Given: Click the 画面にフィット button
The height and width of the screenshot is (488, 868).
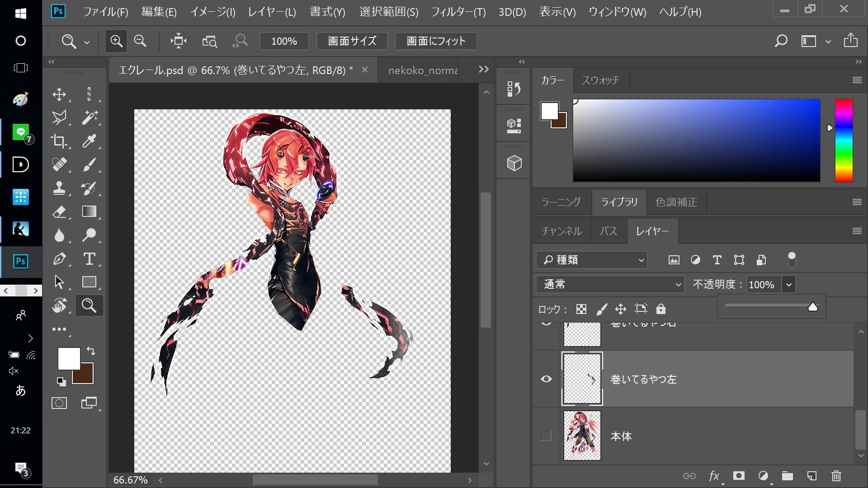Looking at the screenshot, I should [x=436, y=41].
